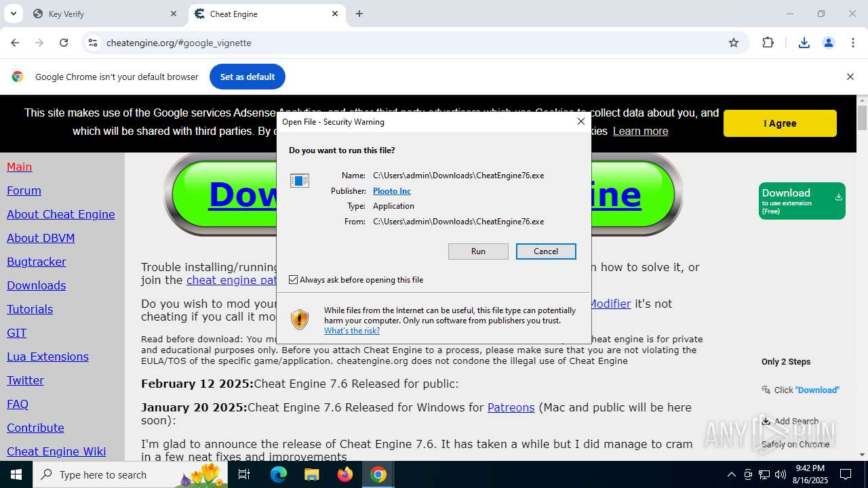
Task: Click the yellow shield warning icon
Action: coord(300,319)
